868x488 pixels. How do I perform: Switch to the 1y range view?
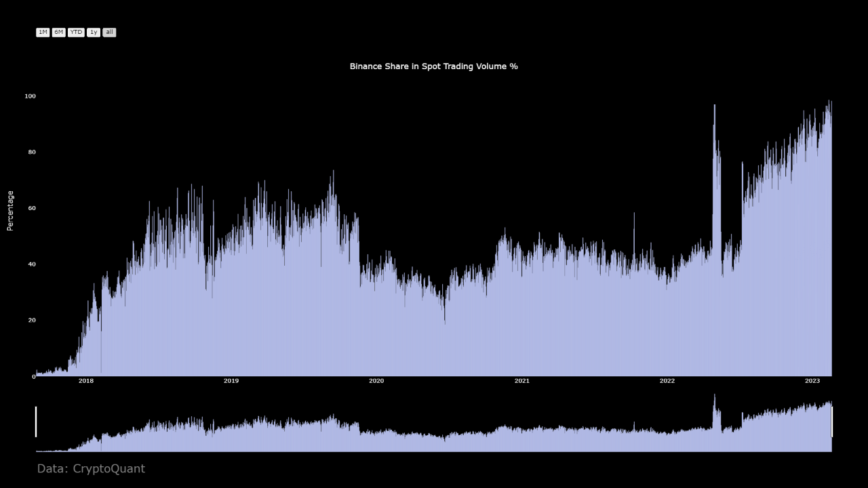click(x=94, y=32)
